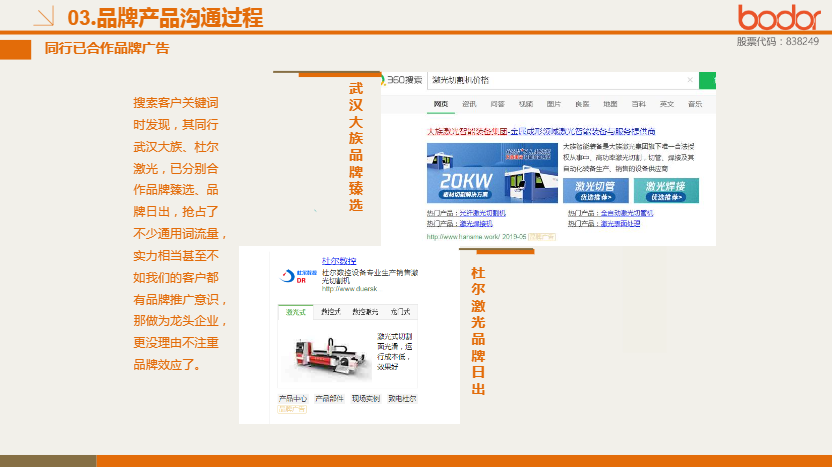Click the vertical label 武汉大族品牌臻选
The height and width of the screenshot is (467, 832).
point(356,146)
